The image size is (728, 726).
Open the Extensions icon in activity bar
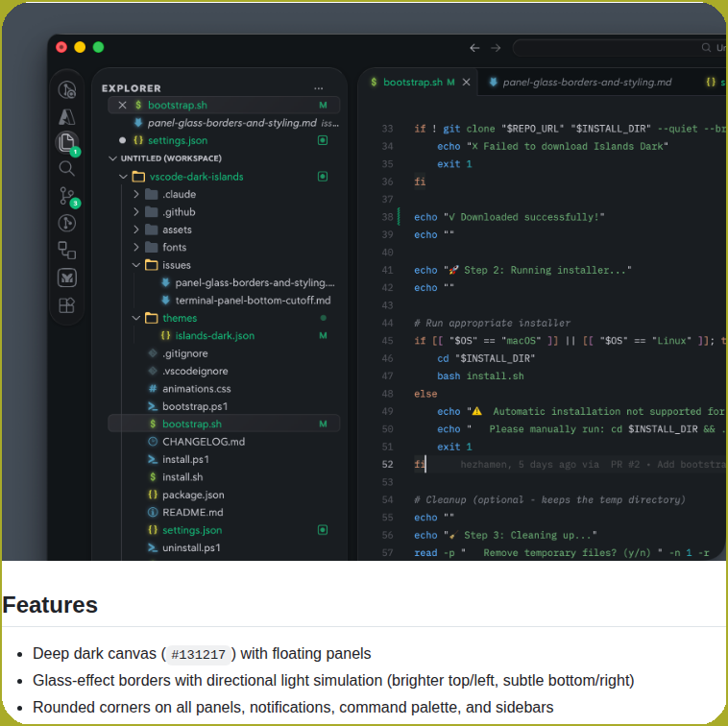coord(67,305)
